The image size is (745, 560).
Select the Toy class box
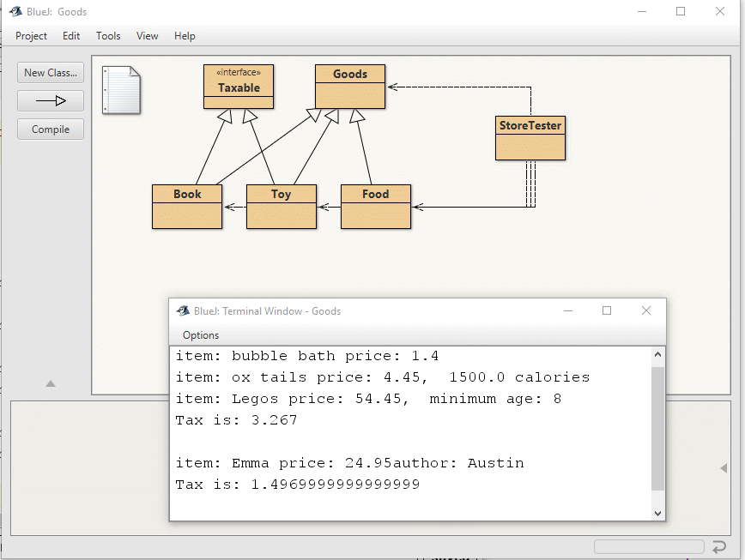(x=282, y=207)
